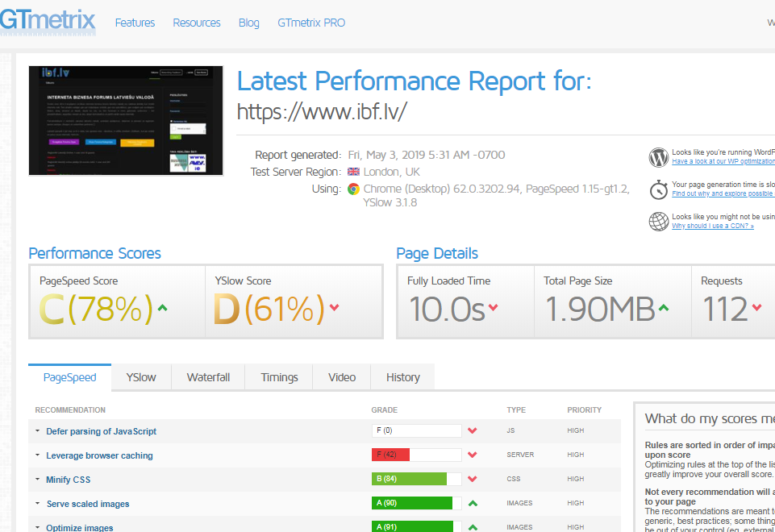Click green arrow beside PageSpeed Score
Image resolution: width=775 pixels, height=532 pixels.
click(x=163, y=307)
